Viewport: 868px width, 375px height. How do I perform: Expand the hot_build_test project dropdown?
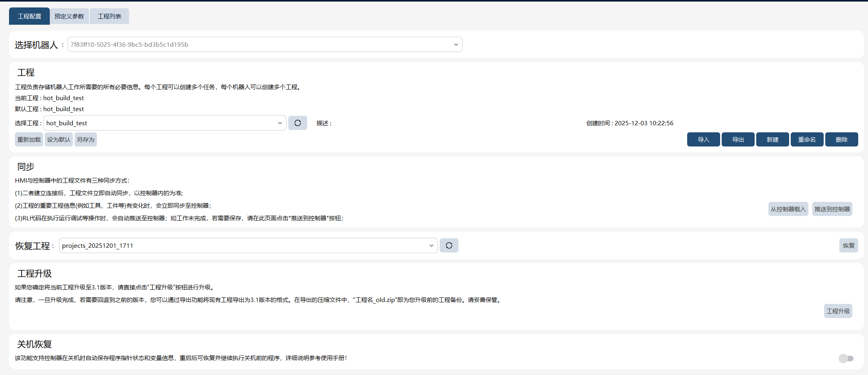pos(165,123)
